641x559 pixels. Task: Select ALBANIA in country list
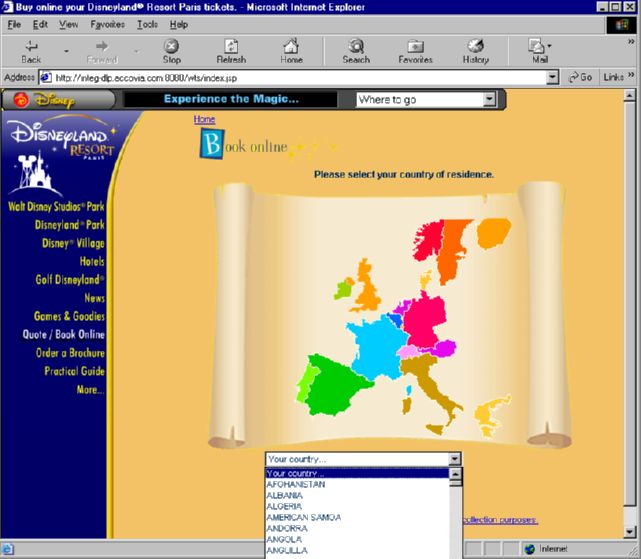tap(357, 496)
